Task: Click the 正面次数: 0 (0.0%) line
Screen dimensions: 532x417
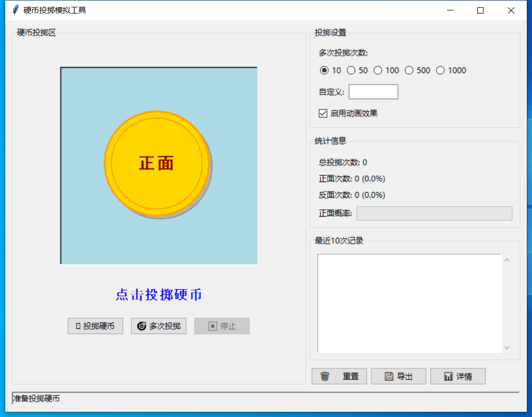Action: (352, 178)
